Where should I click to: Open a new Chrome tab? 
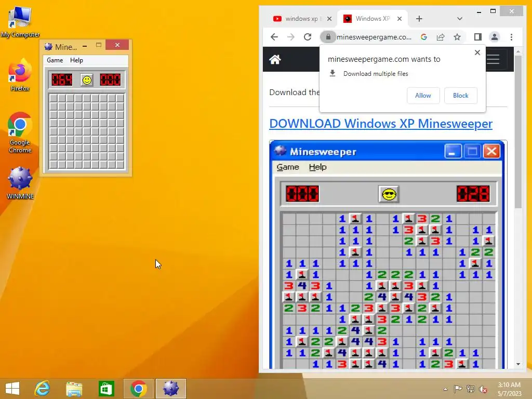[x=419, y=19]
